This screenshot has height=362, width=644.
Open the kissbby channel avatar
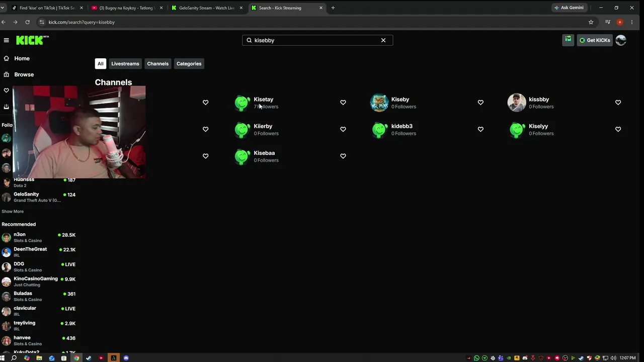pos(517,103)
